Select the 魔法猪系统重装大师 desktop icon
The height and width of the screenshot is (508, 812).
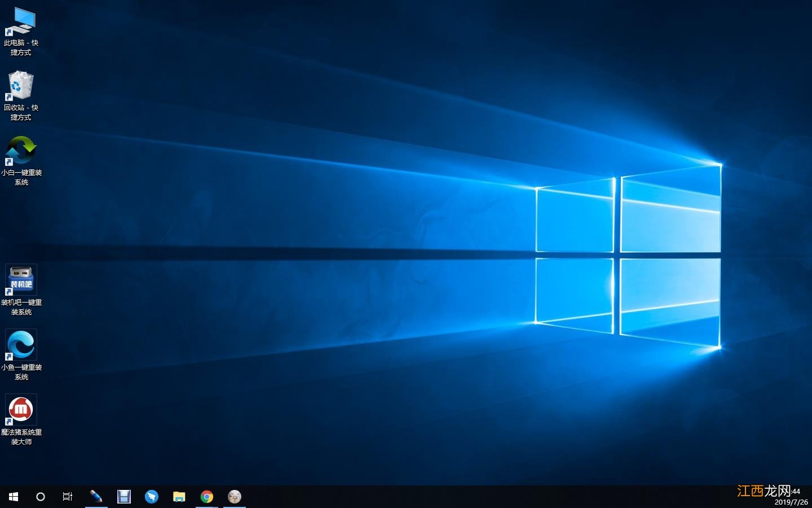coord(21,420)
